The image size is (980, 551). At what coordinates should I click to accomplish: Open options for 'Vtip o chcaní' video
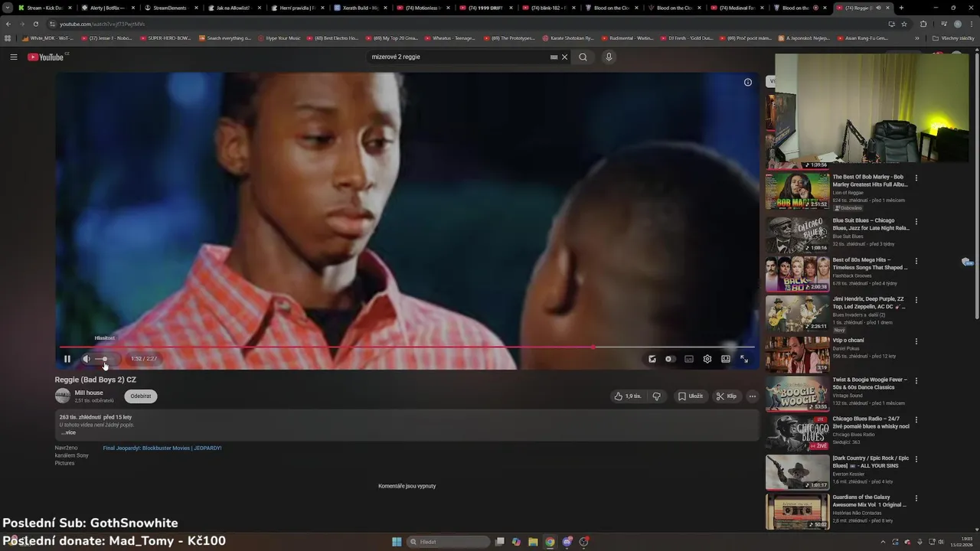(x=916, y=341)
